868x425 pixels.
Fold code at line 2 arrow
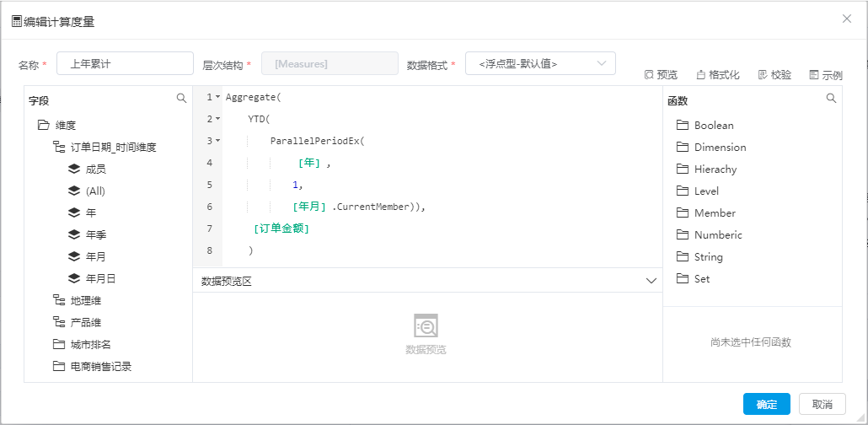[x=217, y=119]
